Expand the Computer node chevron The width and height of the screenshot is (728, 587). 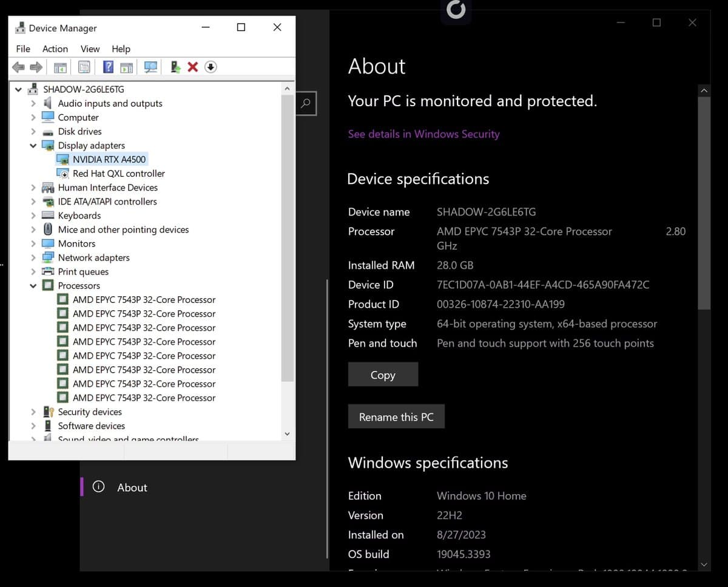pyautogui.click(x=33, y=117)
